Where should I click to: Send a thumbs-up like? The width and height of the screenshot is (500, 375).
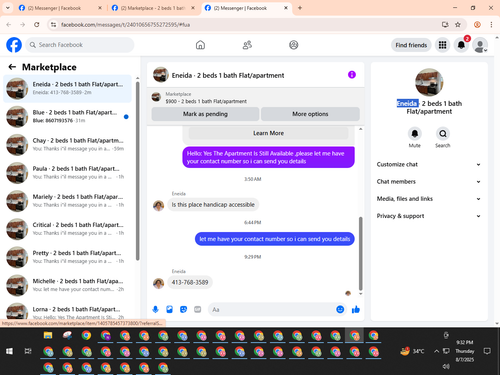[x=356, y=309]
